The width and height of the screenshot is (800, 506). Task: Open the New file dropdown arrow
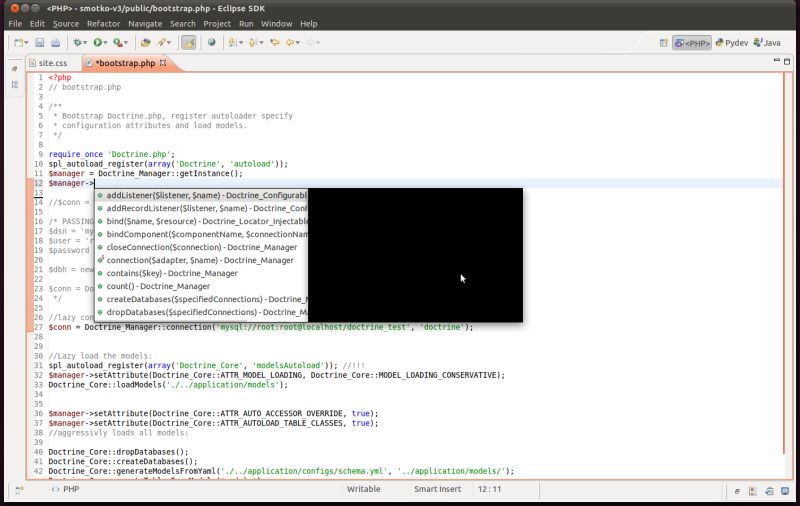pos(26,43)
